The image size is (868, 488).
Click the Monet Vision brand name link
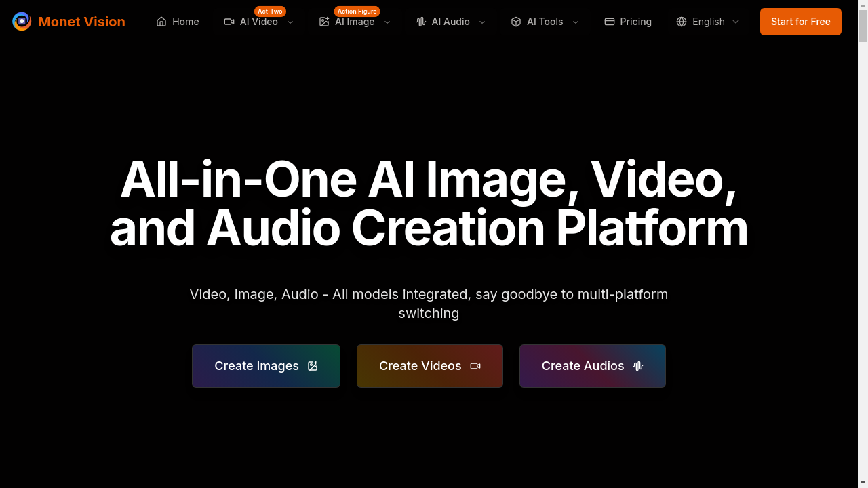[81, 22]
